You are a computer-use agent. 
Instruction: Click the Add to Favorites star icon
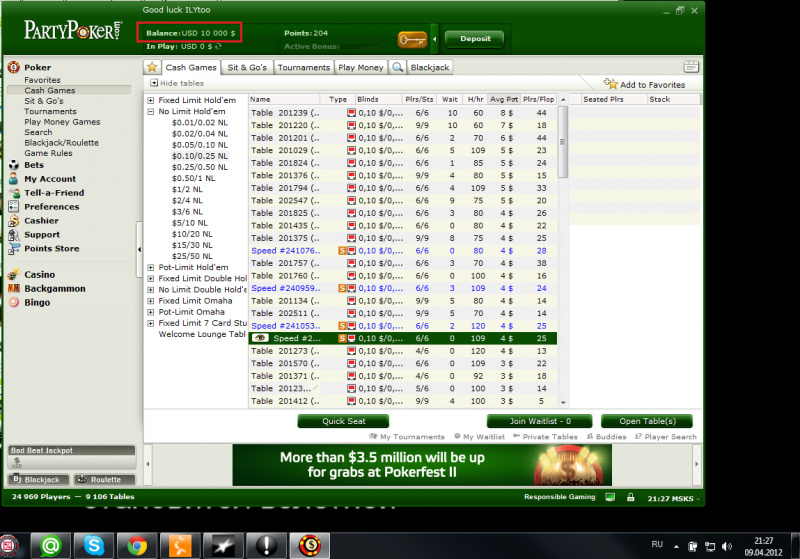click(610, 83)
